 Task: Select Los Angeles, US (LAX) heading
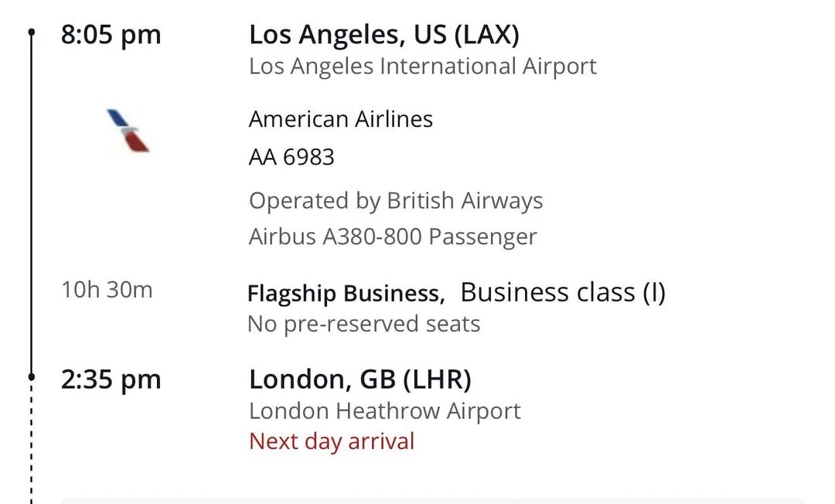[383, 35]
